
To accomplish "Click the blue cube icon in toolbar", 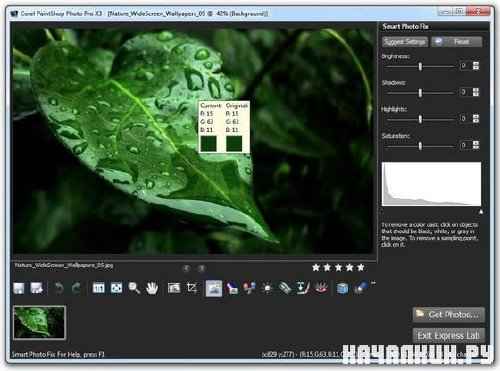I will 342,288.
